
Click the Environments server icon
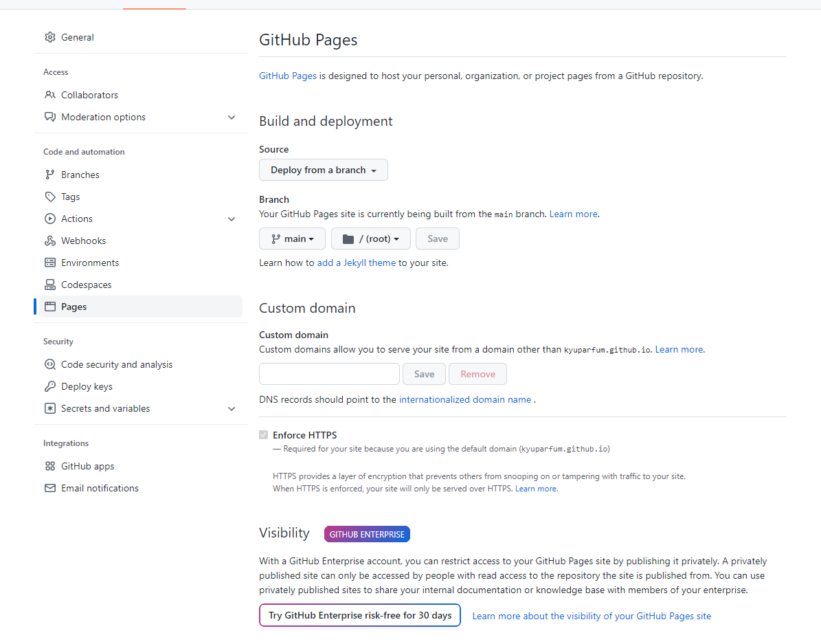click(x=49, y=263)
